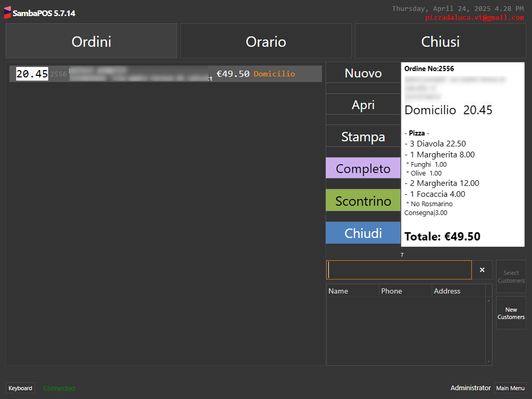Clear the customer search with X

482,270
